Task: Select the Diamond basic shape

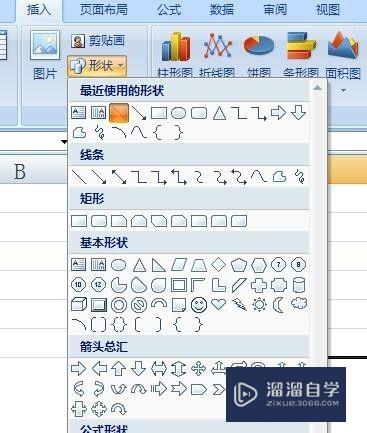Action: pos(219,265)
